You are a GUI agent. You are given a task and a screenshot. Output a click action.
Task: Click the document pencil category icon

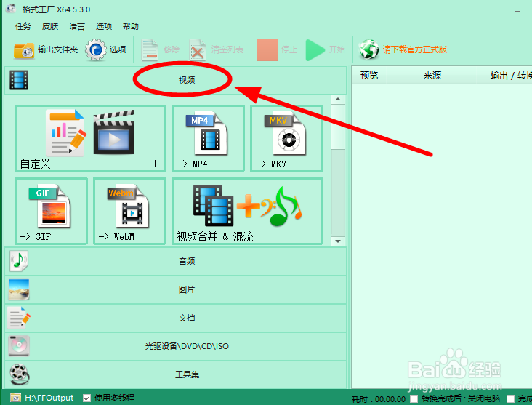(19, 318)
